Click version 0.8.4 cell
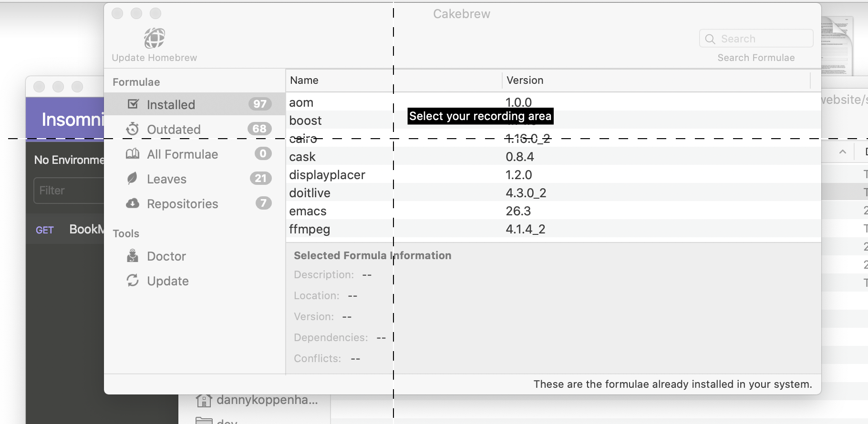This screenshot has width=868, height=424. coord(520,157)
